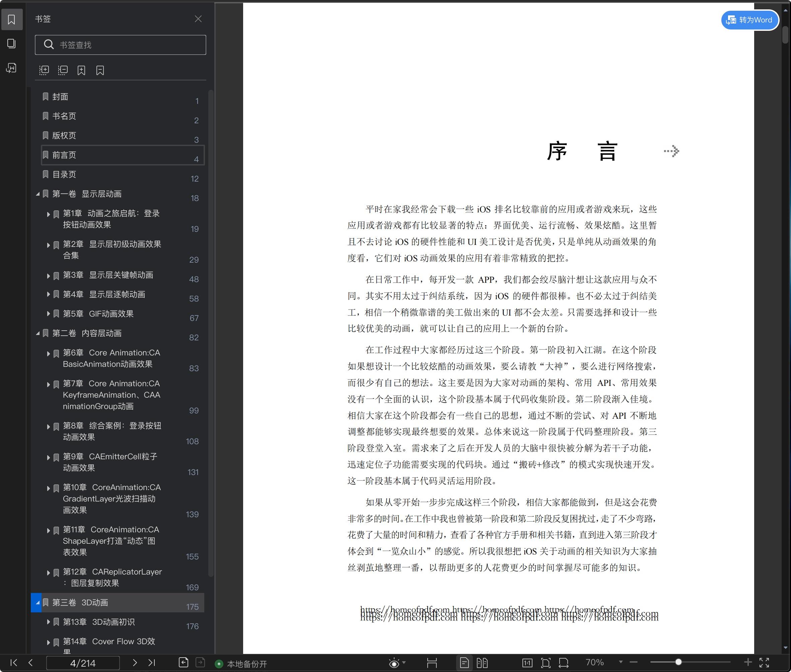Open 第9章 CAEmitterCell粒子动画效果

click(110, 462)
